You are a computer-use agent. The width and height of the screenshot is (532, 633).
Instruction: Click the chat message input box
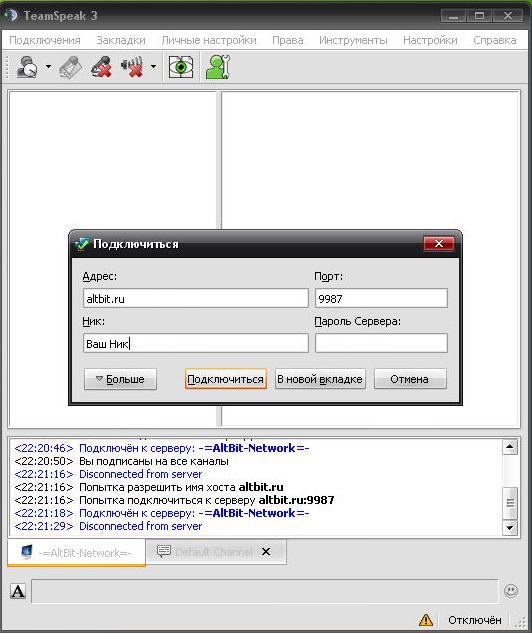[265, 591]
